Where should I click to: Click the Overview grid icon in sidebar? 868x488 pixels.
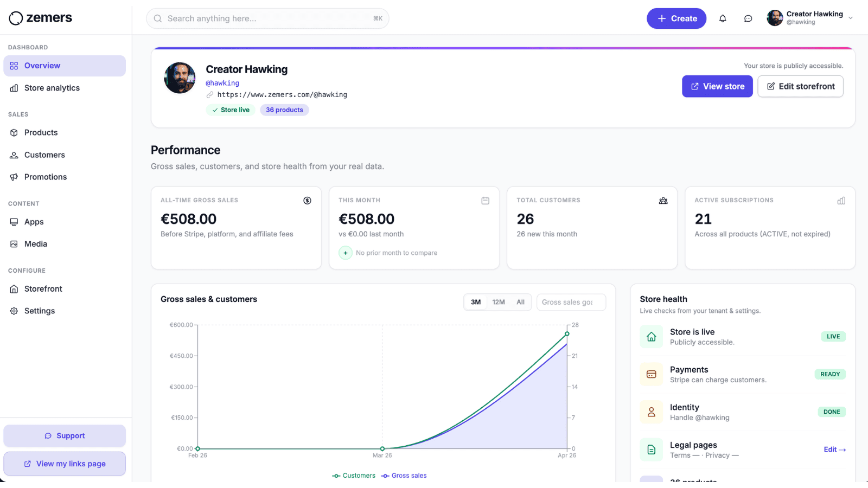pos(14,66)
